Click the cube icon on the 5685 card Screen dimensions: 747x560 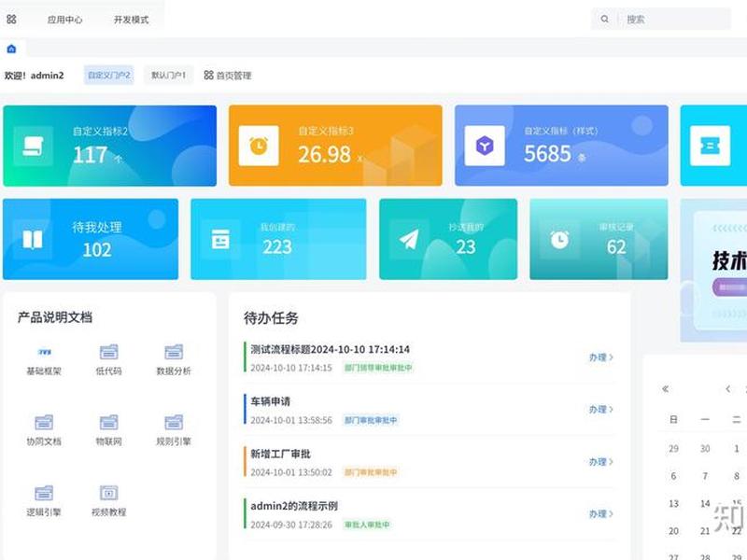tap(485, 146)
